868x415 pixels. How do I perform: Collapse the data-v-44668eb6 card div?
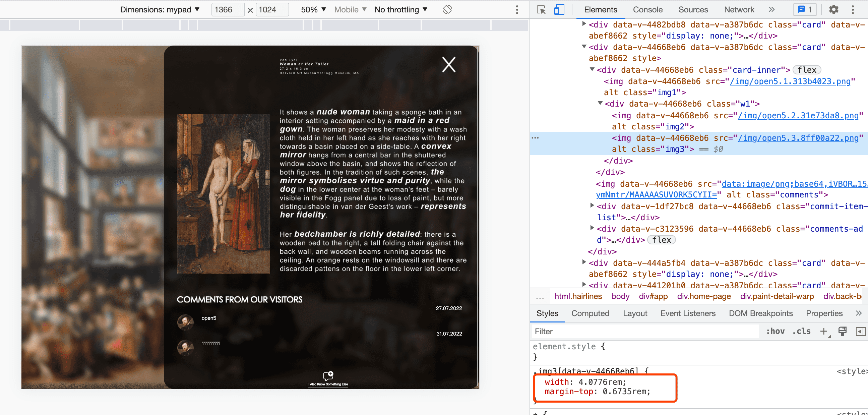[x=584, y=46]
